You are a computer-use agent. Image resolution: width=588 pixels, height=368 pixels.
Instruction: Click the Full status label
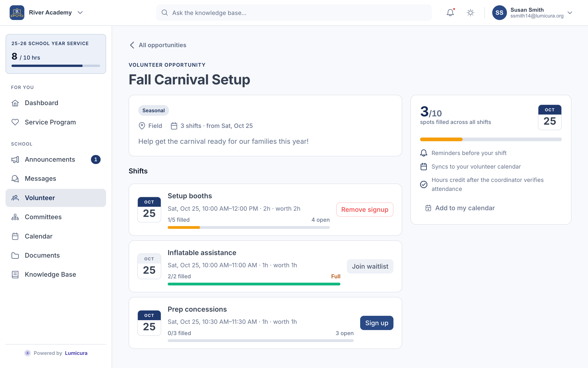coord(336,276)
